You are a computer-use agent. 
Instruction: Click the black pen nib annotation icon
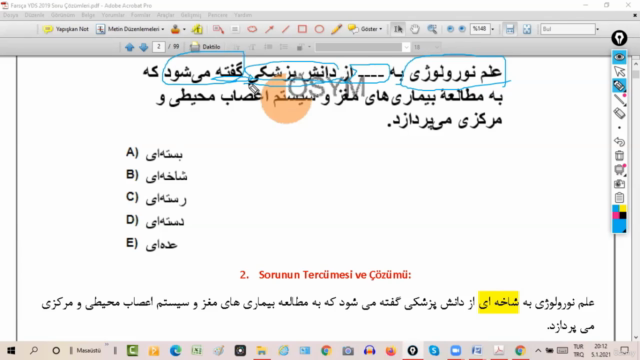[x=619, y=38]
